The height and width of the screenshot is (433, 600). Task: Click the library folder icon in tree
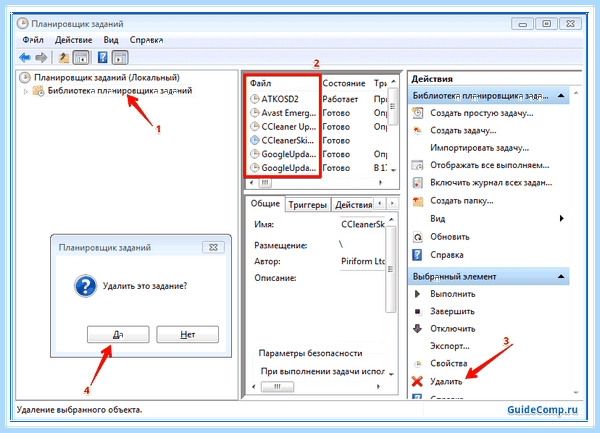38,91
